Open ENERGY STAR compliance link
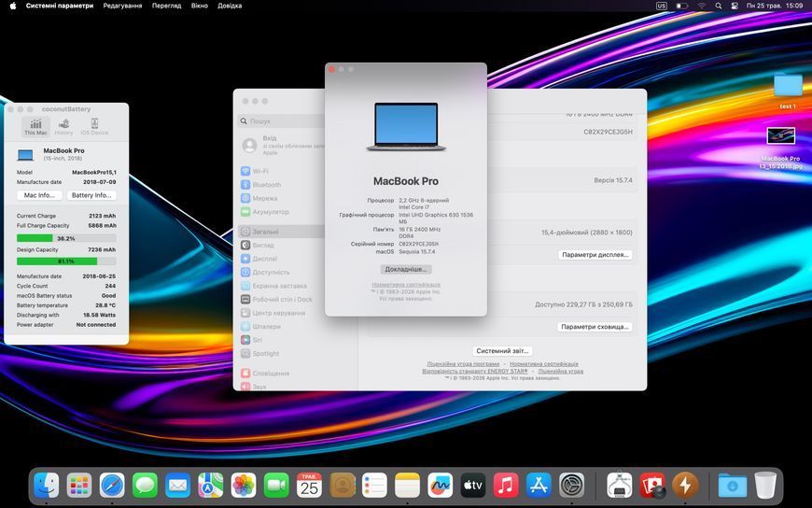The height and width of the screenshot is (508, 812). pos(474,371)
